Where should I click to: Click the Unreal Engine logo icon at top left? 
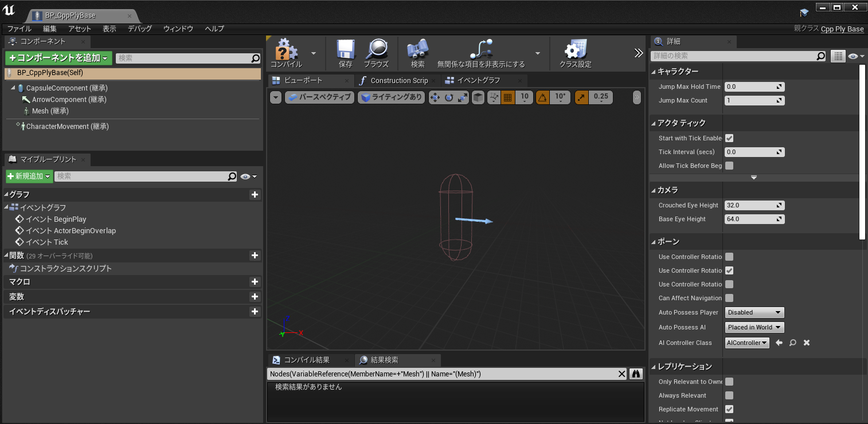click(x=9, y=11)
